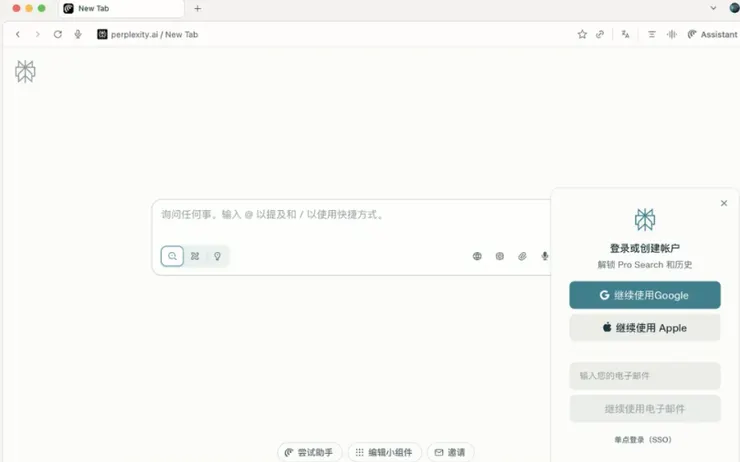Start dictation with the search box microphone
This screenshot has height=462, width=740.
coord(545,256)
